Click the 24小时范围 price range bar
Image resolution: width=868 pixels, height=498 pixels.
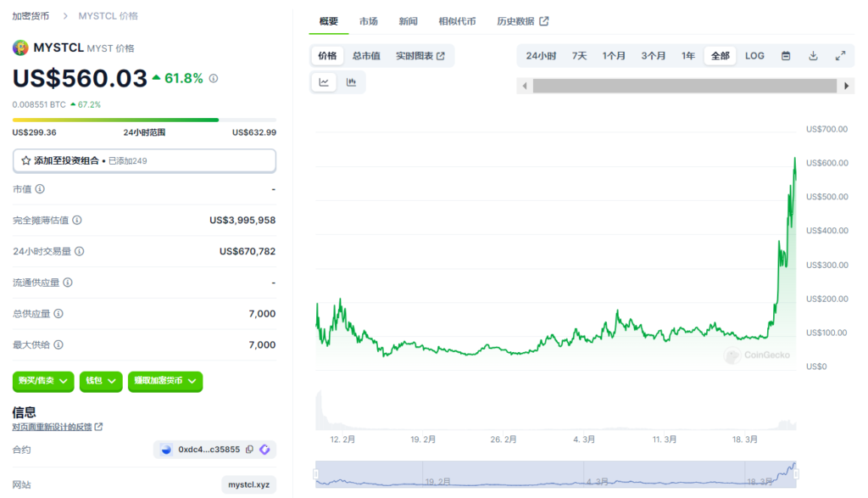tap(144, 120)
